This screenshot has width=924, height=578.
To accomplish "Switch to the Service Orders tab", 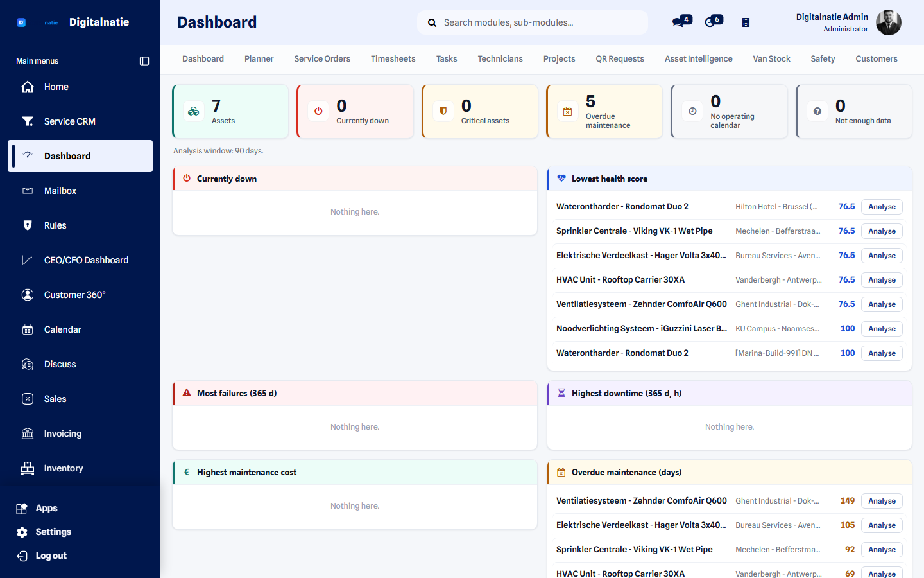I will pyautogui.click(x=322, y=58).
